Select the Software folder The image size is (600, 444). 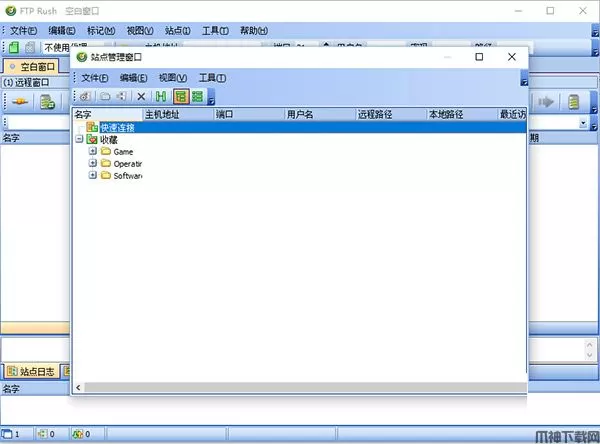pyautogui.click(x=128, y=176)
